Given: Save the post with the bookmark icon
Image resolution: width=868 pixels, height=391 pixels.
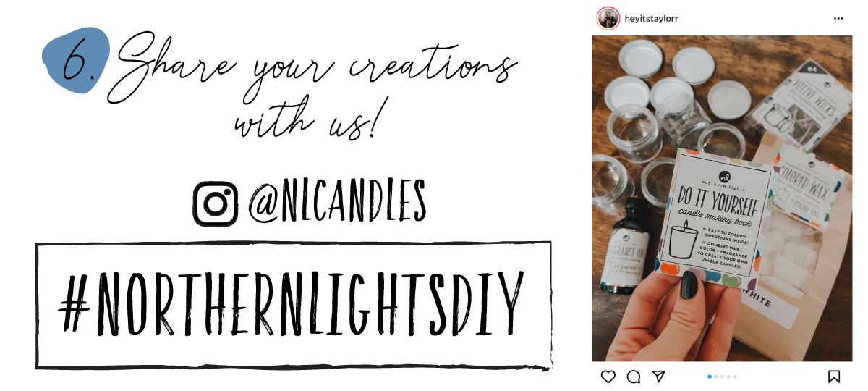Looking at the screenshot, I should pyautogui.click(x=833, y=377).
